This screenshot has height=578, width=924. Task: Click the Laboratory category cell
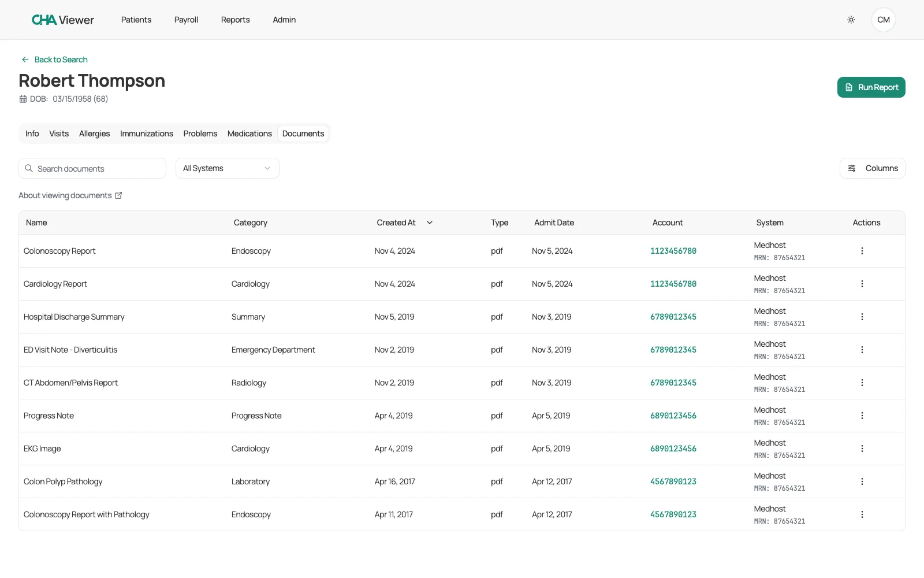251,481
